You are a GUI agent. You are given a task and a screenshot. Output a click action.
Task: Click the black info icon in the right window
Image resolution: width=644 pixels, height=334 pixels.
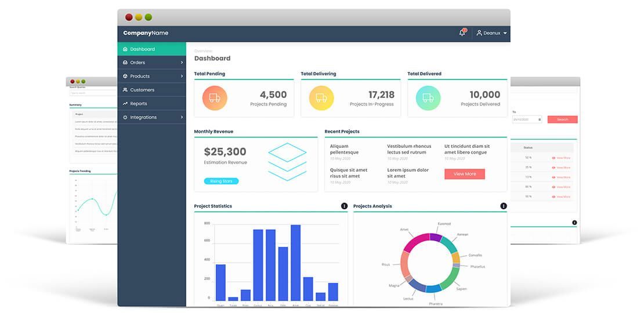(x=574, y=223)
